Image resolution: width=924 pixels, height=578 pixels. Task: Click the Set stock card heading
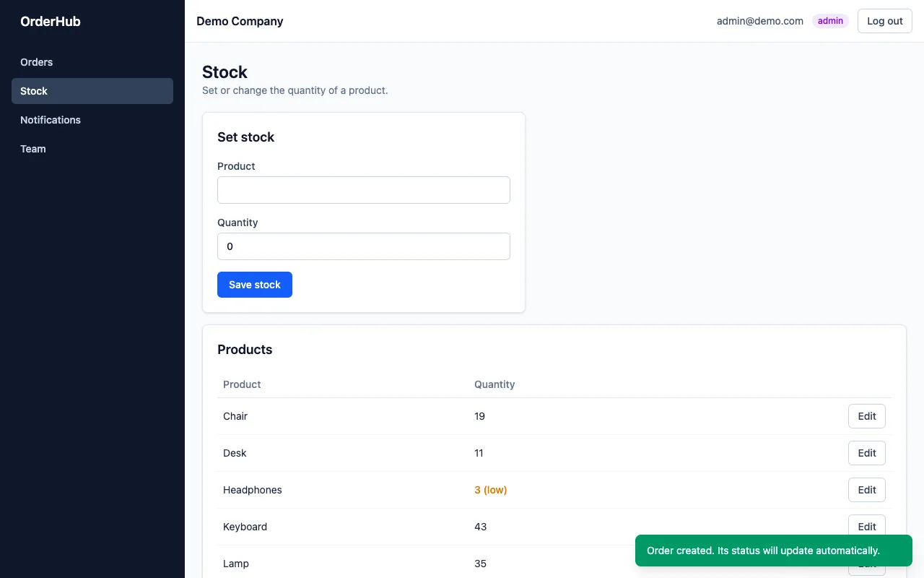pyautogui.click(x=246, y=137)
